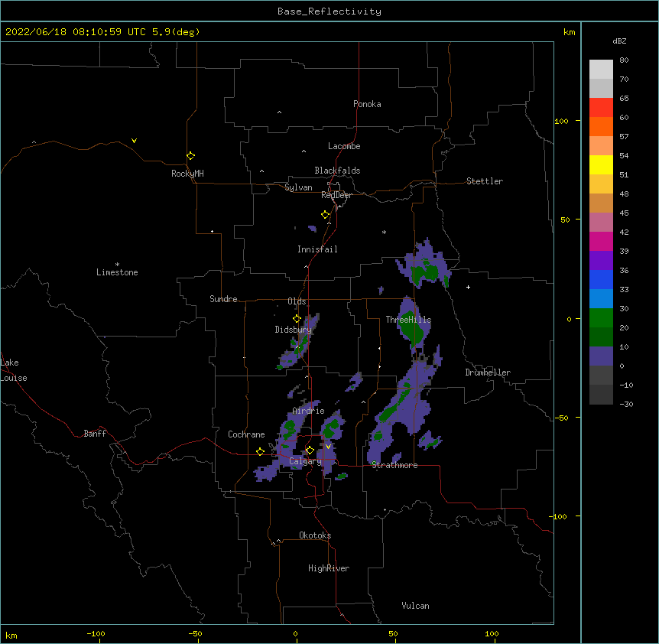This screenshot has height=644, width=659.
Task: Select the Banff town label
Action: 95,434
